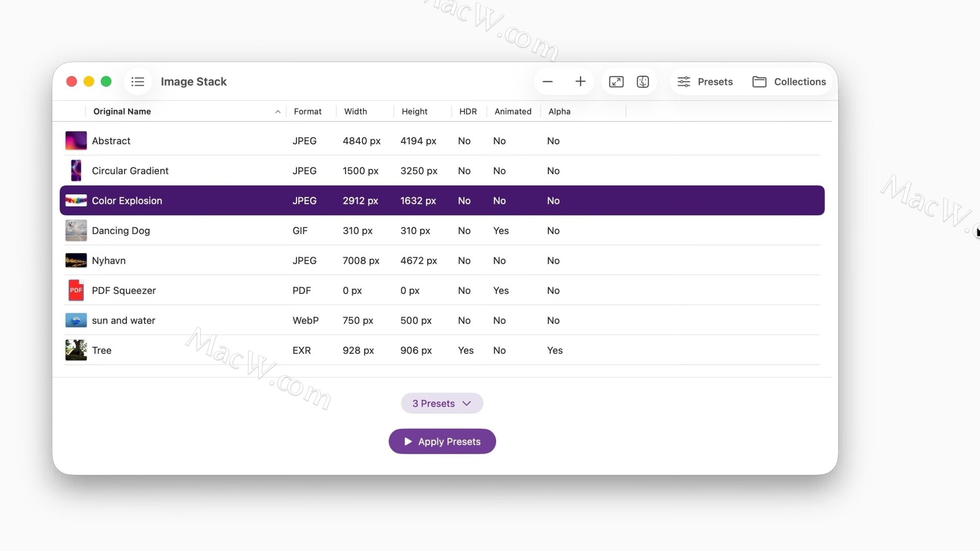Sort the list by Width column
Image resolution: width=980 pixels, height=551 pixels.
(x=355, y=111)
